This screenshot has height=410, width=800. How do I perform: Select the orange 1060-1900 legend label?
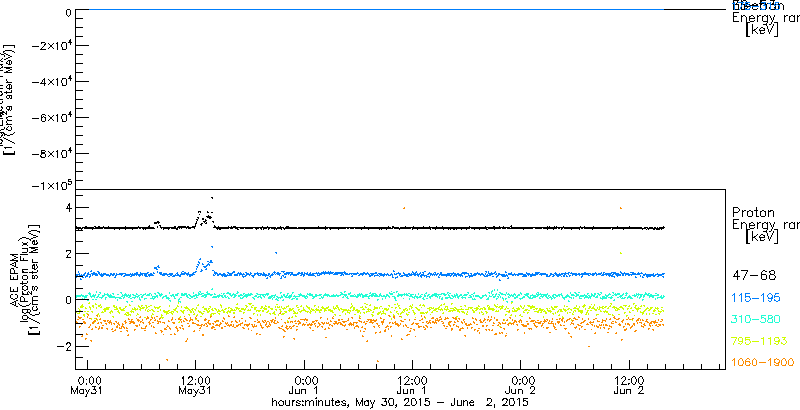click(x=763, y=362)
